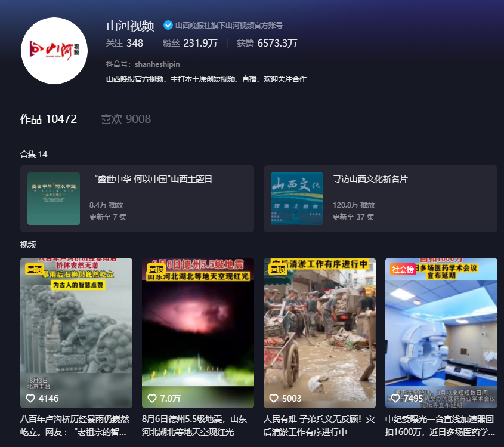
Task: Click 8.4万 播放 play count
Action: click(x=106, y=205)
